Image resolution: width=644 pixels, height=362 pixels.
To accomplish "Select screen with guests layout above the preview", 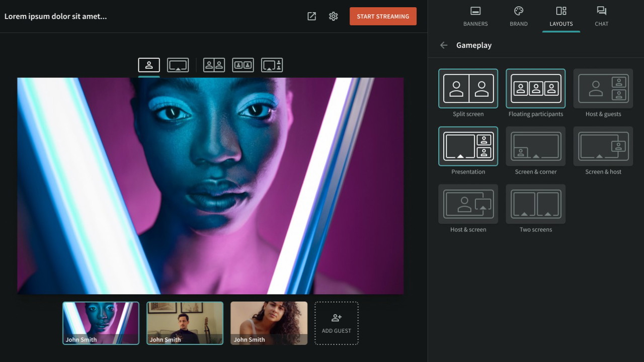I will [x=272, y=65].
